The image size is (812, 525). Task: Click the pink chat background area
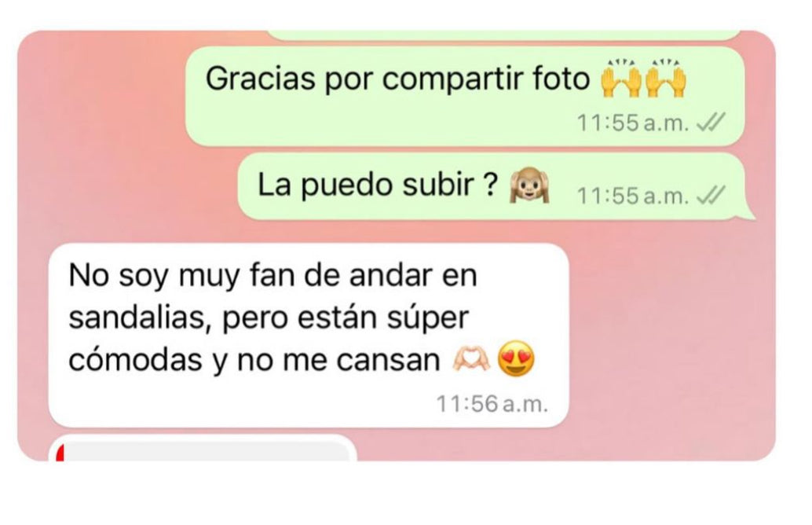click(x=673, y=337)
